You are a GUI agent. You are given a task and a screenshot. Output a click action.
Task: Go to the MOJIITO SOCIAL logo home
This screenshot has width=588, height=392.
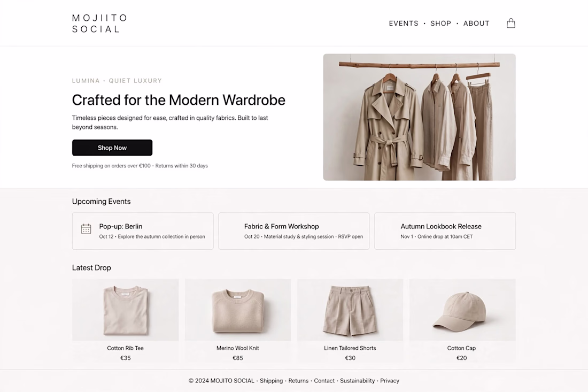[99, 23]
